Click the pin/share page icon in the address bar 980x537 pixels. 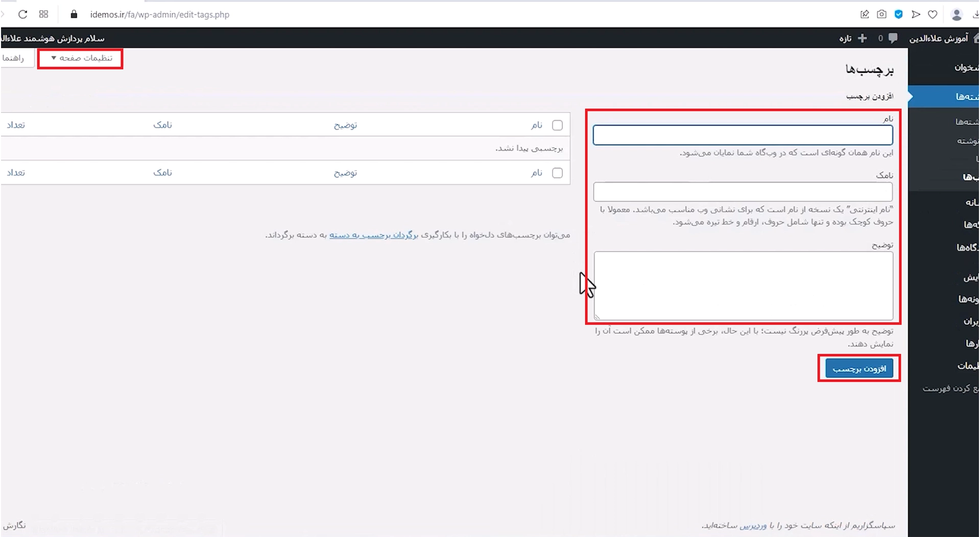coord(865,14)
